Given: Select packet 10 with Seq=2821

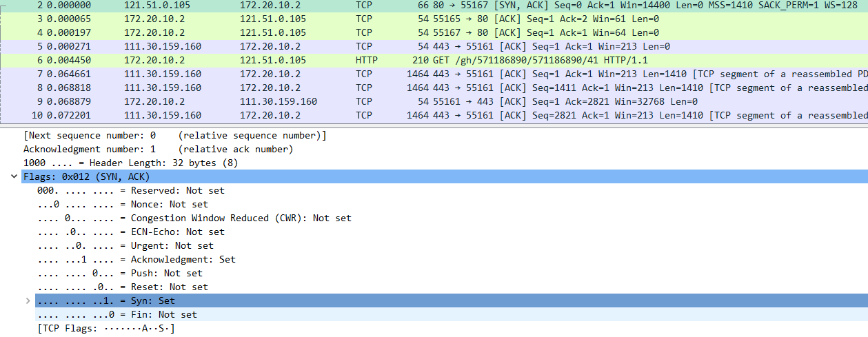Looking at the screenshot, I should click(x=434, y=115).
